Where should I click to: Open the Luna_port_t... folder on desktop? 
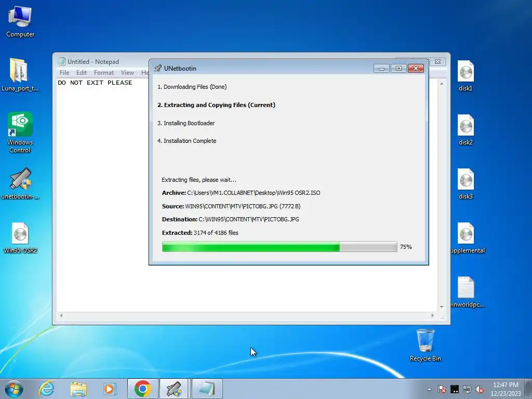click(x=20, y=75)
